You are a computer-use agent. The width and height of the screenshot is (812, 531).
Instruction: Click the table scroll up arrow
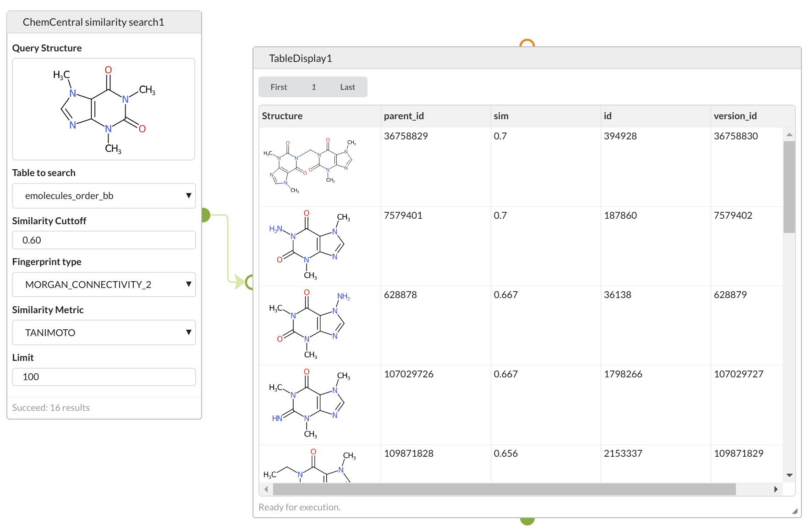click(789, 135)
